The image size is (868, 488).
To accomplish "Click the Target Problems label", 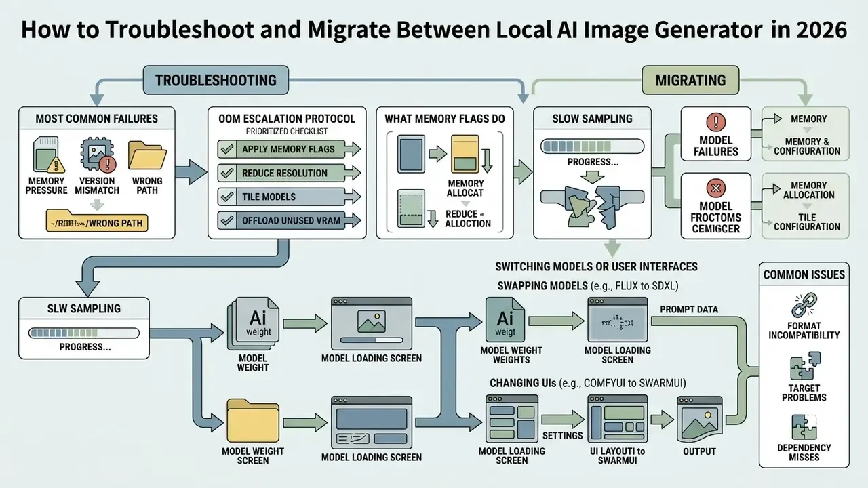I will (804, 392).
